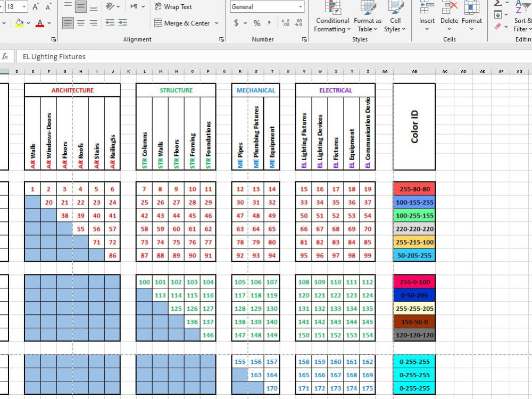Apply the red font color A
532x399 pixels.
point(40,23)
